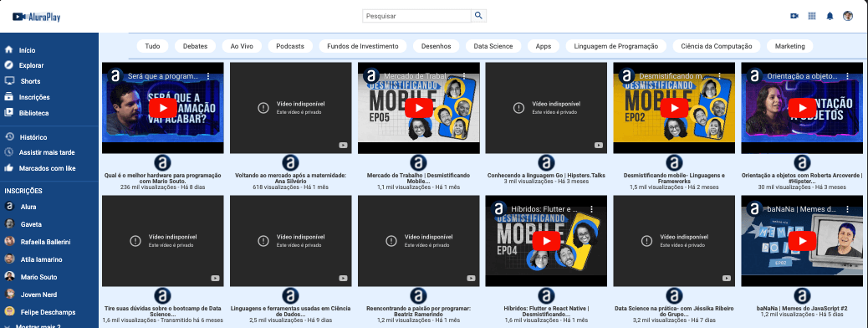Play the Orientação a objetos video
868x328 pixels.
(x=802, y=107)
